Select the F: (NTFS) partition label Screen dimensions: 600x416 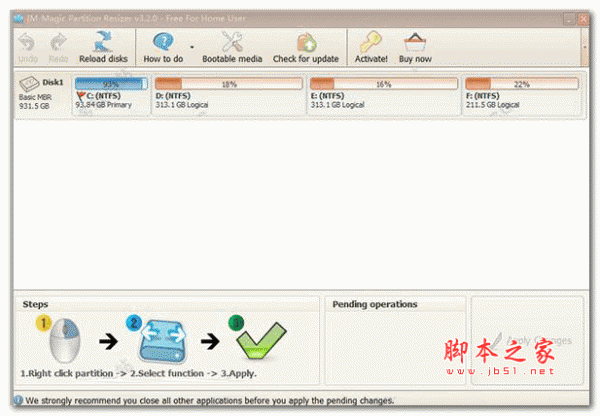pos(483,96)
